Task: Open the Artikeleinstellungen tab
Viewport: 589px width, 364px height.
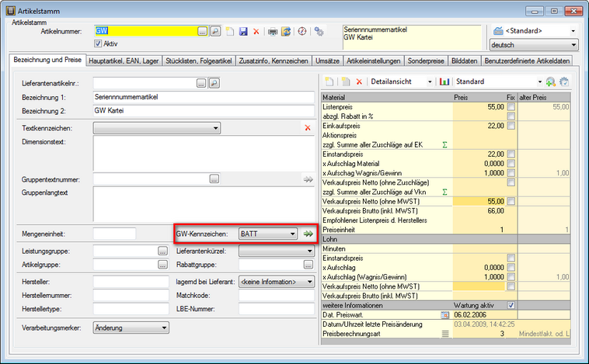Action: pos(374,61)
